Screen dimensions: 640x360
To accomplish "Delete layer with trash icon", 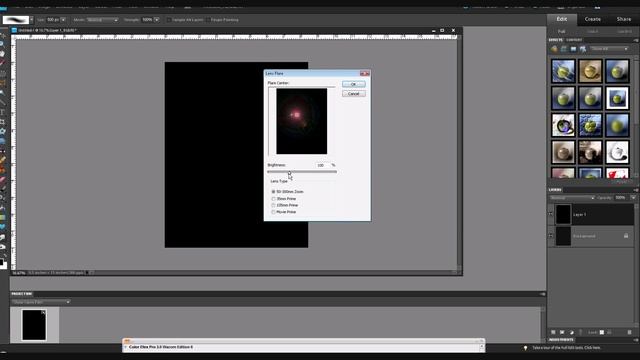I will 629,332.
